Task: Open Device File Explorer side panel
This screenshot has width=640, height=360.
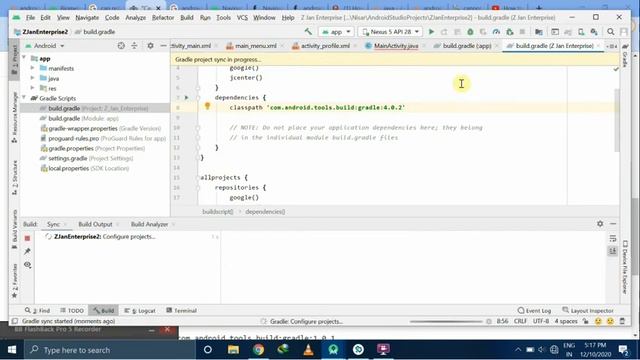Action: 624,267
